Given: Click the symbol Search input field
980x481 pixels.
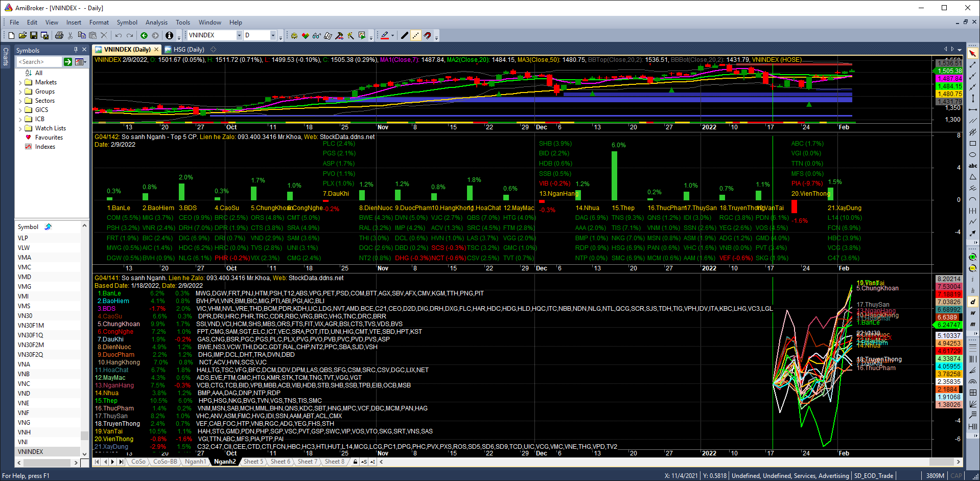Looking at the screenshot, I should point(39,62).
